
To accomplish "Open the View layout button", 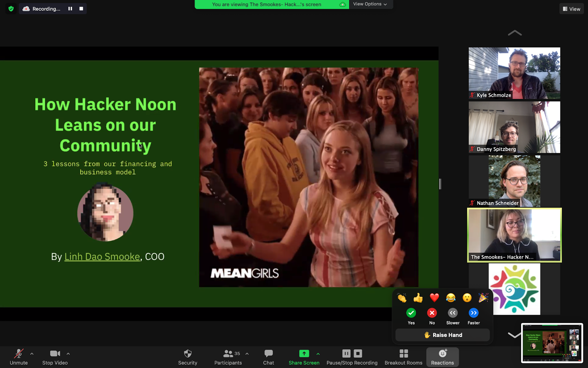I will pos(571,9).
